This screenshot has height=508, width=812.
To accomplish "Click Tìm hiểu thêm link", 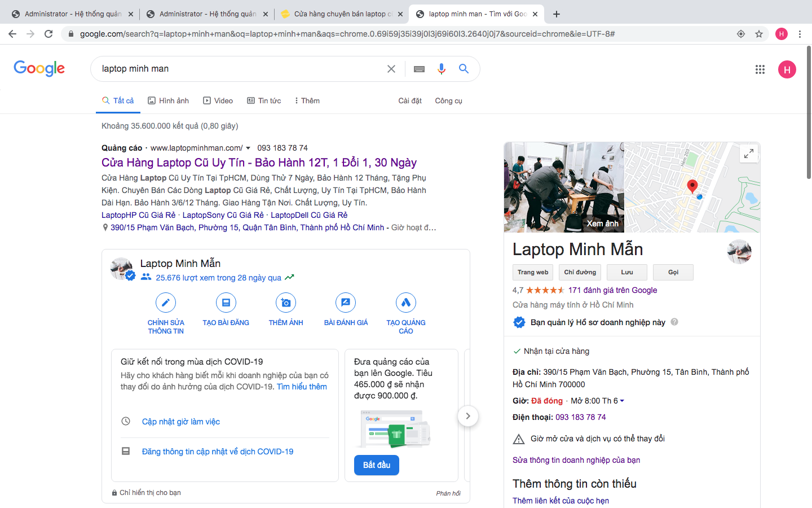I will (302, 387).
